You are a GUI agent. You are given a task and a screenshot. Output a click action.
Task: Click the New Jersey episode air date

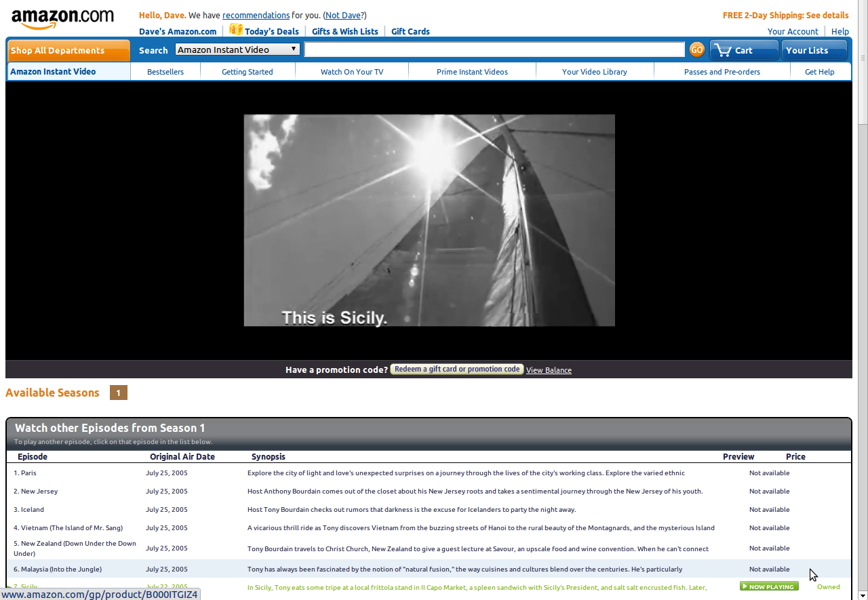[167, 492]
